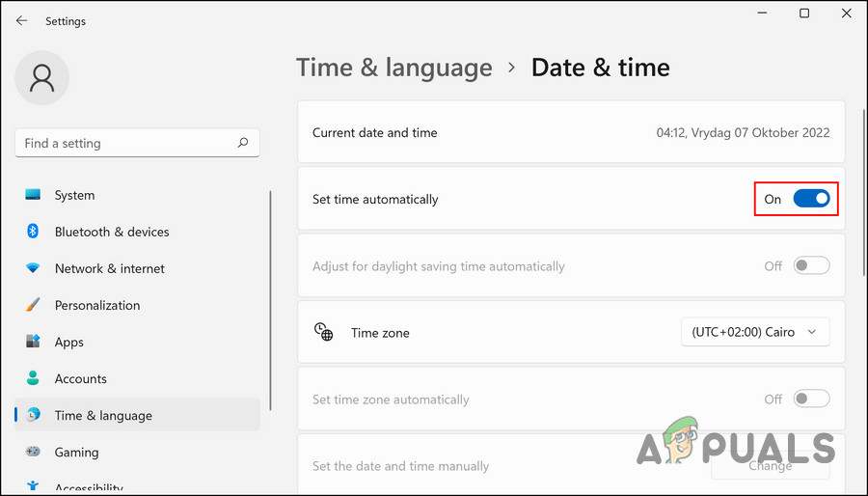Viewport: 868px width, 496px height.
Task: Open the Cairo time zone dropdown
Action: (x=754, y=332)
